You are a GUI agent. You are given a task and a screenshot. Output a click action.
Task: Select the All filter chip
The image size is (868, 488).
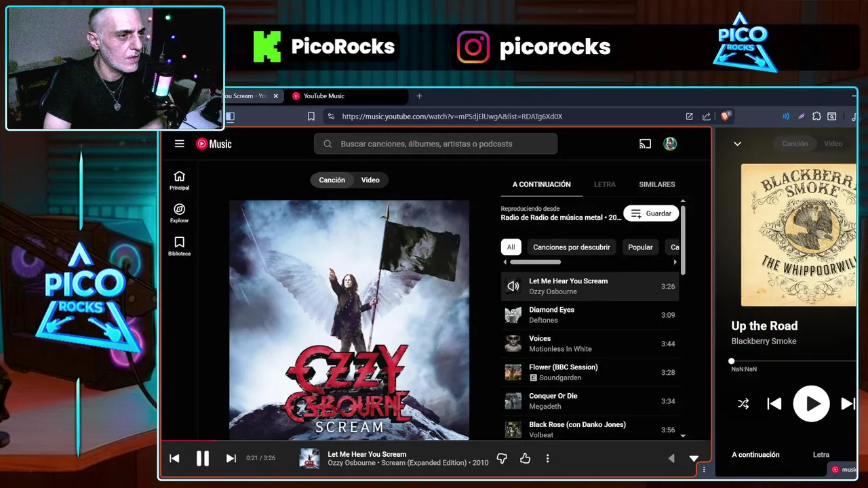pos(511,247)
